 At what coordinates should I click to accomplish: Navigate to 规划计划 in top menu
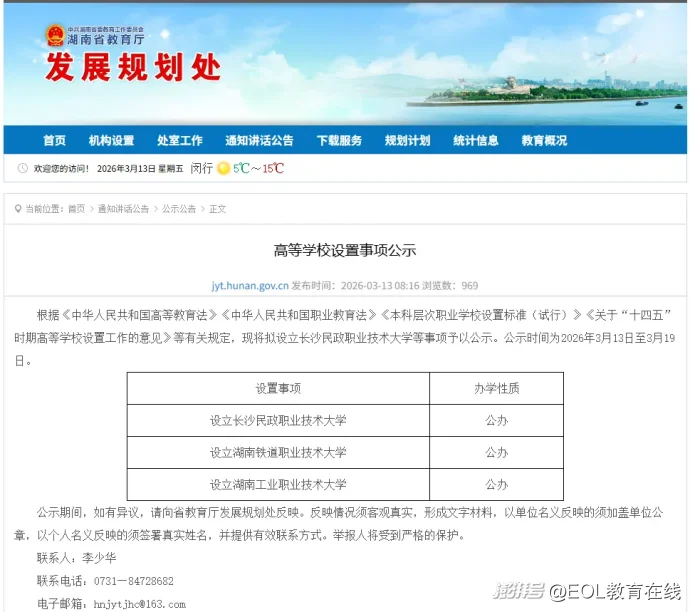[407, 141]
